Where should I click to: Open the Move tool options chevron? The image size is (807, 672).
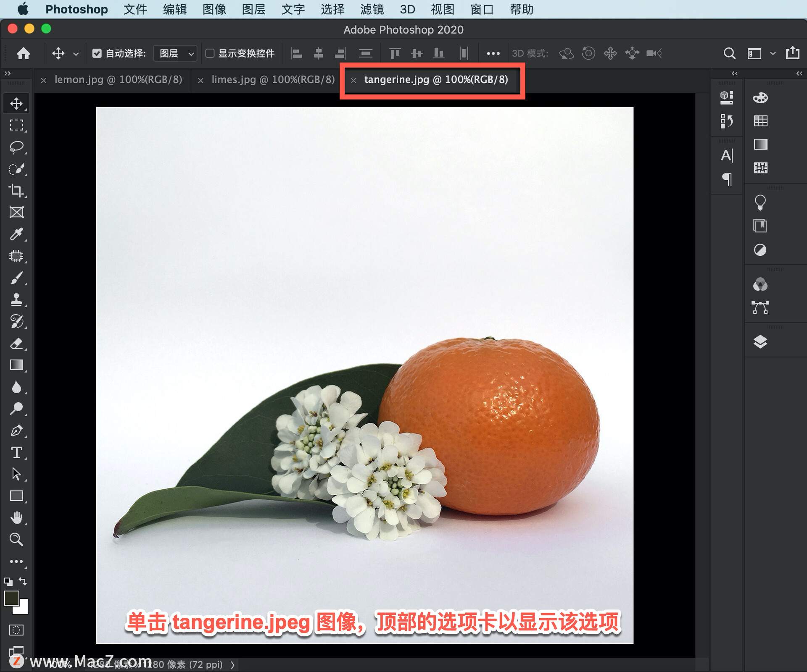click(x=76, y=54)
